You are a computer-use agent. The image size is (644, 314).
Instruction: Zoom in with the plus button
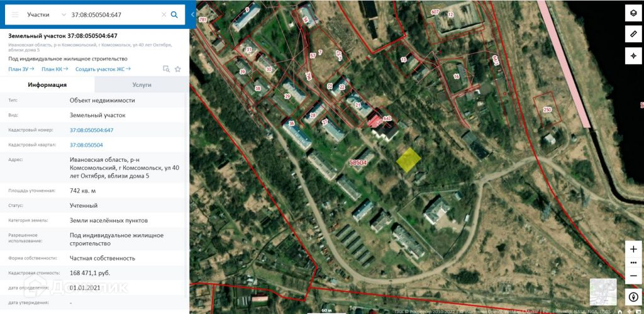633,249
